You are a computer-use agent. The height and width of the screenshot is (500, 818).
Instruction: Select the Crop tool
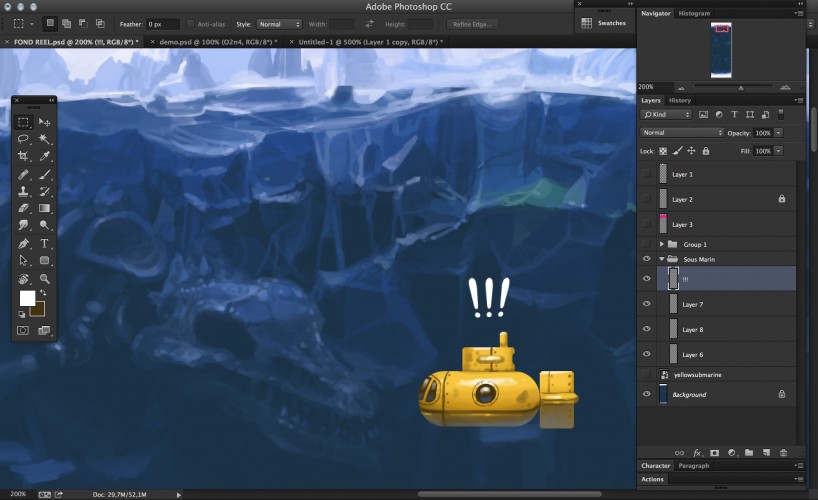23,156
